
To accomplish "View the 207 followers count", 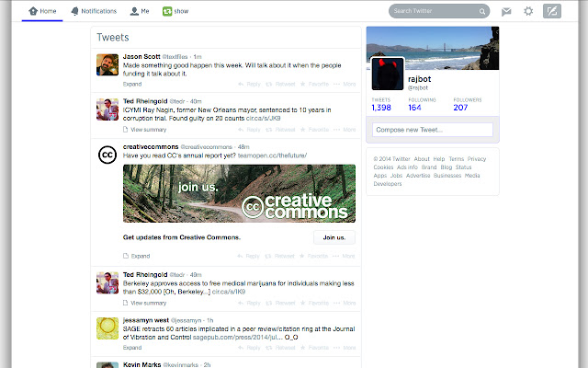I will (460, 108).
